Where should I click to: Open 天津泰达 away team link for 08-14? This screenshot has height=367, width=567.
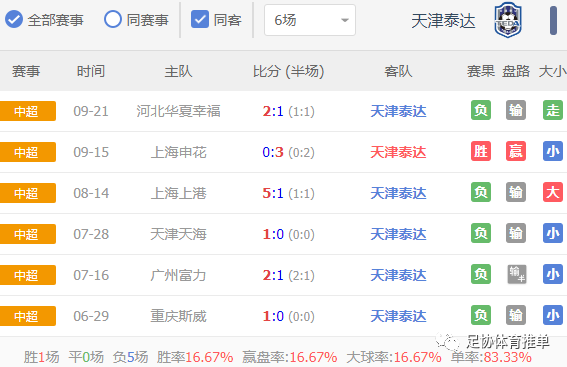398,193
